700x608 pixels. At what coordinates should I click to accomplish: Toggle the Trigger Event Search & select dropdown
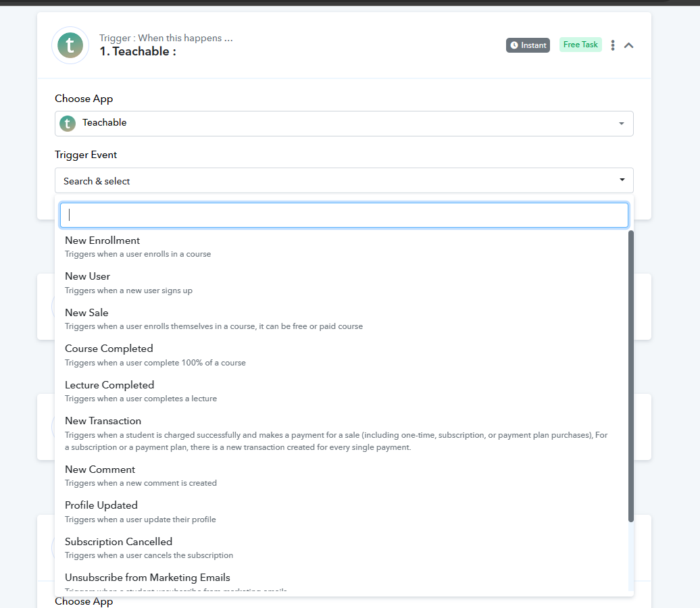pyautogui.click(x=344, y=180)
